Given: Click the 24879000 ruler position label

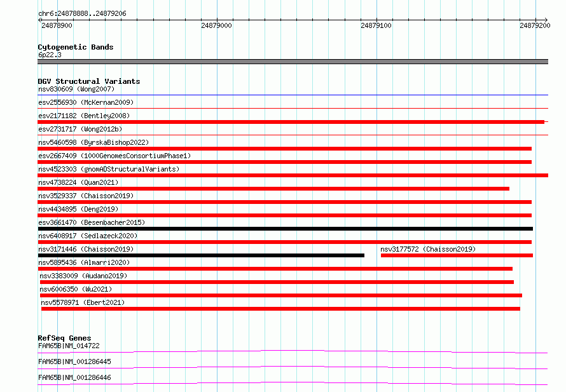Looking at the screenshot, I should tap(216, 25).
